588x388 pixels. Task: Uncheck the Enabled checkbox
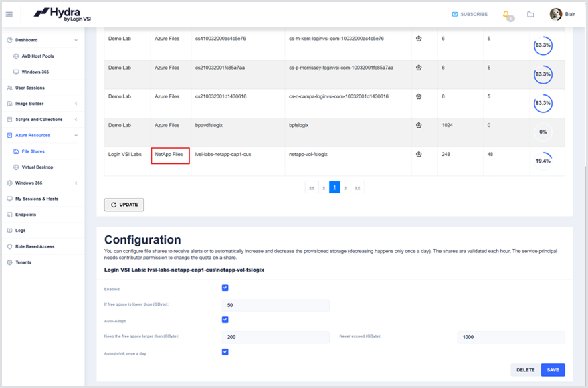(225, 288)
